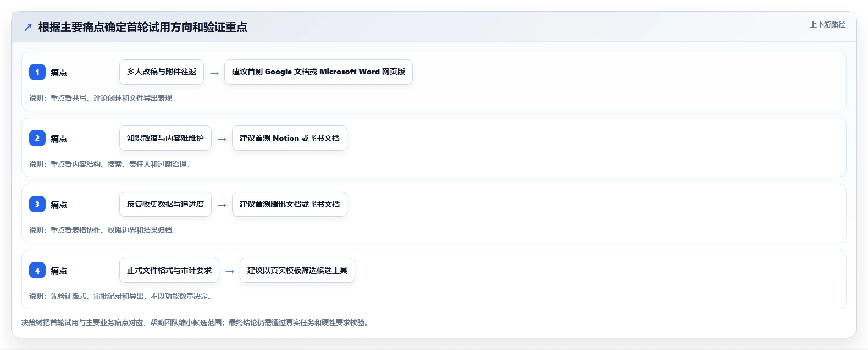Image resolution: width=868 pixels, height=350 pixels.
Task: Click arrow after 多人改稿与附件往返
Action: point(214,73)
